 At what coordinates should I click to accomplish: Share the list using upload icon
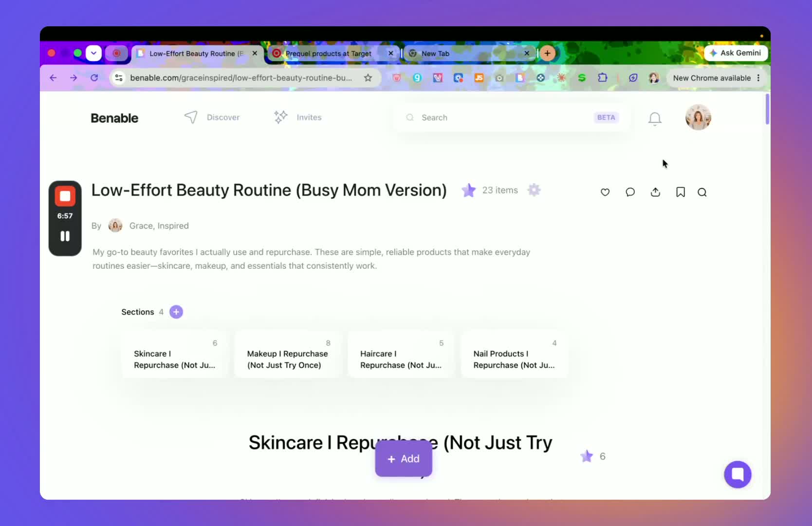[x=656, y=192]
